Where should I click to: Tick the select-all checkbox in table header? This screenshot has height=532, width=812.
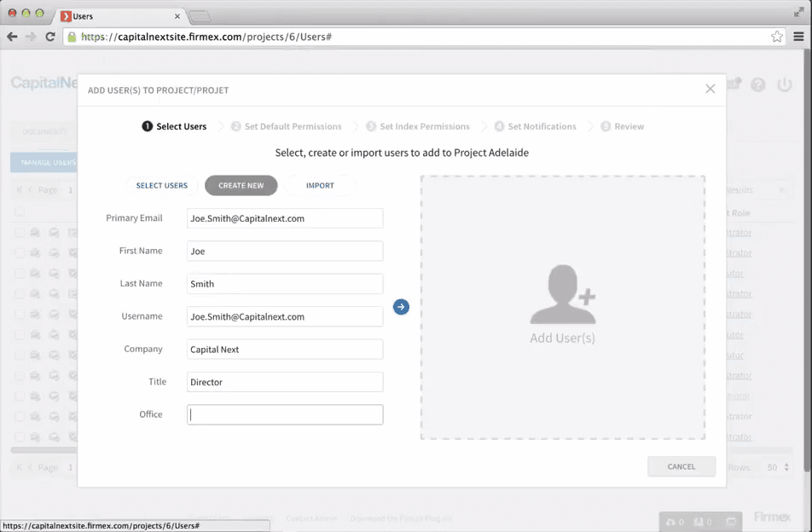[20, 211]
